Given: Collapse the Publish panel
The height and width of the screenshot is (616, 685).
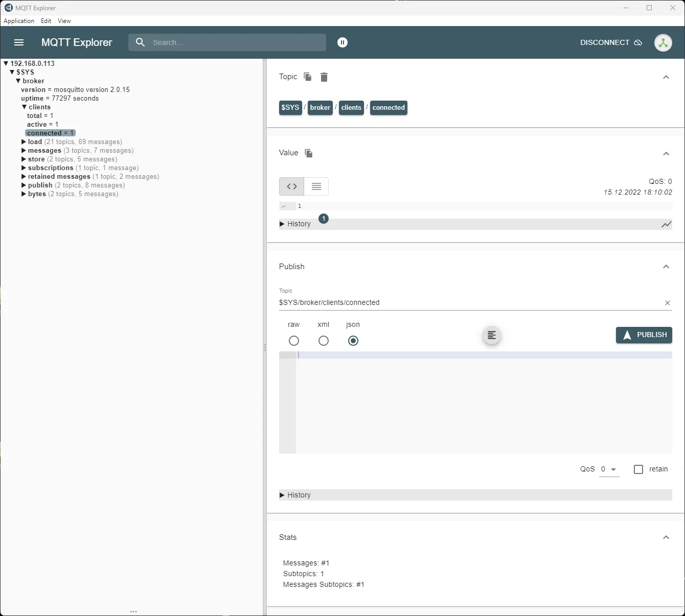Looking at the screenshot, I should pos(666,267).
